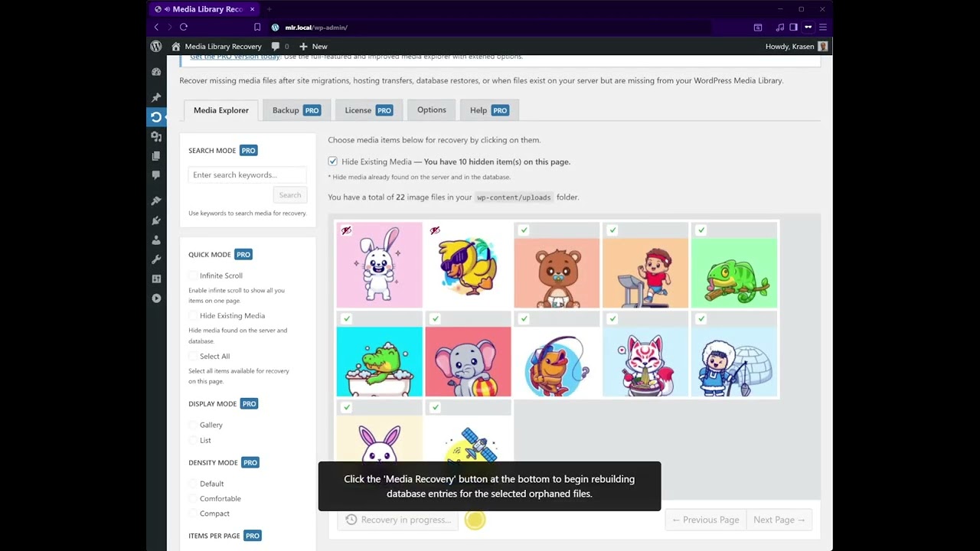This screenshot has width=980, height=551.
Task: Bookmark this page with the bookmark icon
Action: (257, 27)
